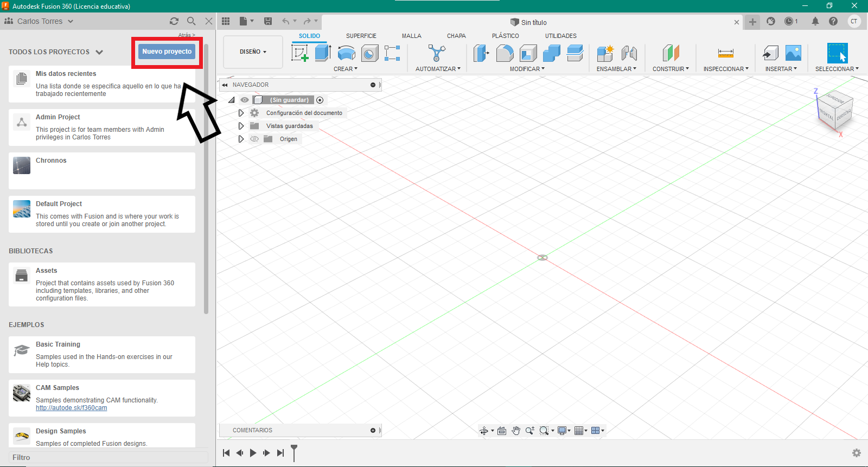Click the Insert Canvas image icon
Image resolution: width=868 pixels, height=467 pixels.
coord(793,53)
